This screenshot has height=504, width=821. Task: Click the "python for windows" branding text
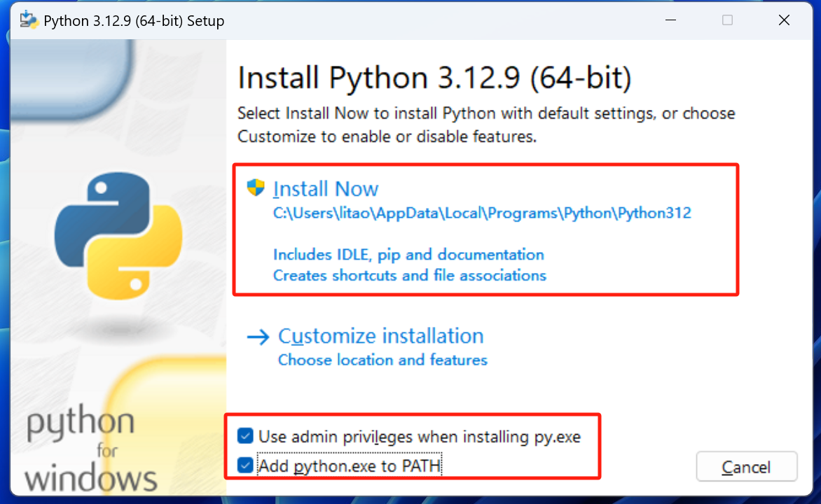pyautogui.click(x=88, y=451)
